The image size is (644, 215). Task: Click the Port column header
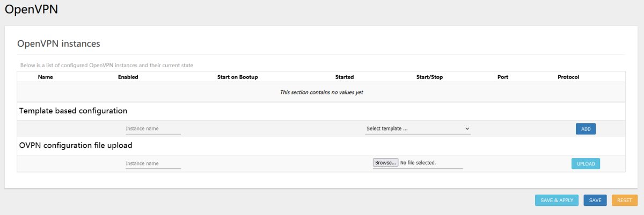pos(503,77)
